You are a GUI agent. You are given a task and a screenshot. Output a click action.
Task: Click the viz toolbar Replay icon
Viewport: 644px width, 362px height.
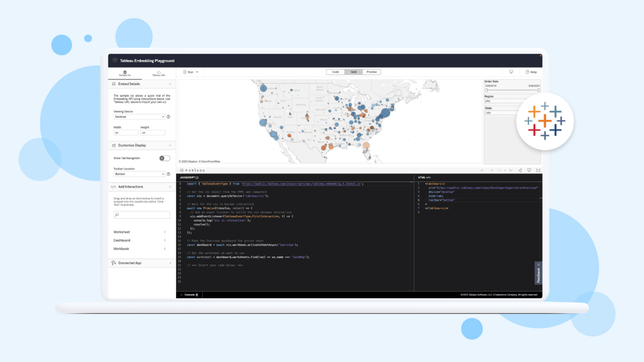(500, 170)
